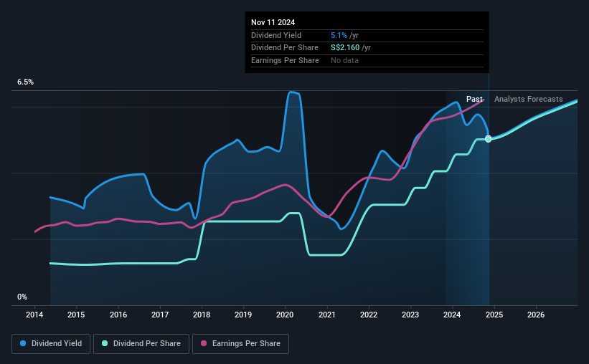The width and height of the screenshot is (589, 364).
Task: Click the 0% y-axis label
Action: pyautogui.click(x=22, y=297)
